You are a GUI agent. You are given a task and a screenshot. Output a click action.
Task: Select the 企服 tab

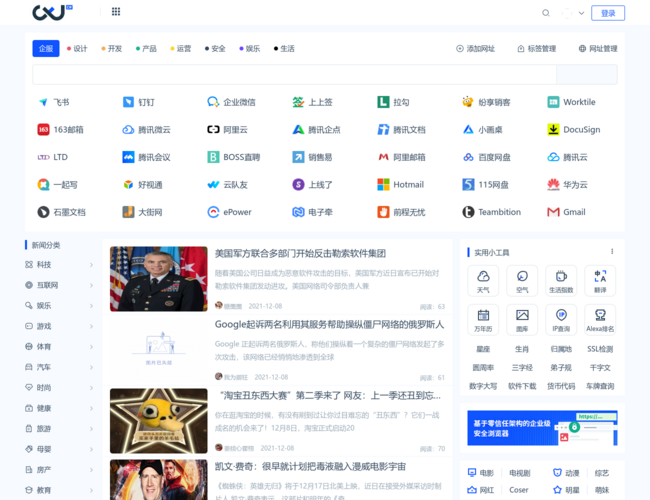(46, 49)
